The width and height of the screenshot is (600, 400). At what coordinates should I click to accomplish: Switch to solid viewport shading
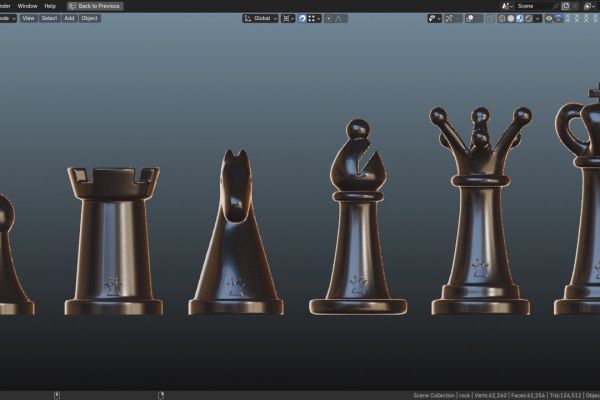511,18
